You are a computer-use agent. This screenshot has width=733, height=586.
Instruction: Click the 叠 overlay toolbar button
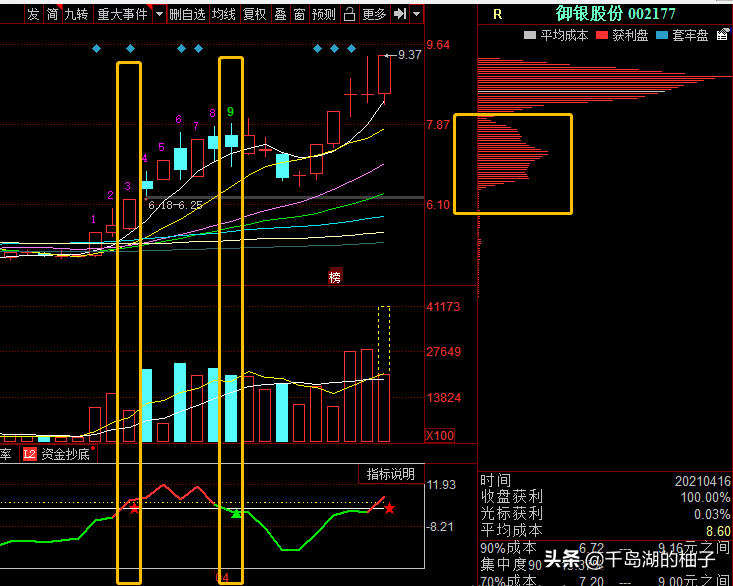[280, 14]
